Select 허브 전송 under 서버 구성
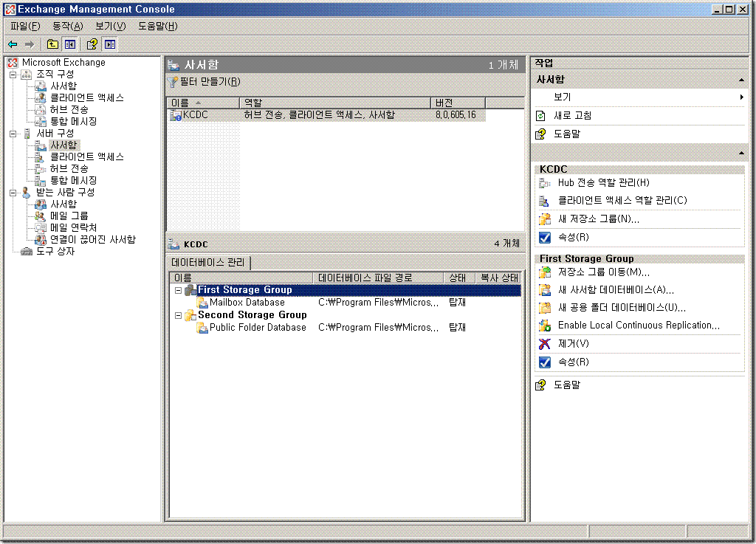This screenshot has height=544, width=756. (69, 168)
